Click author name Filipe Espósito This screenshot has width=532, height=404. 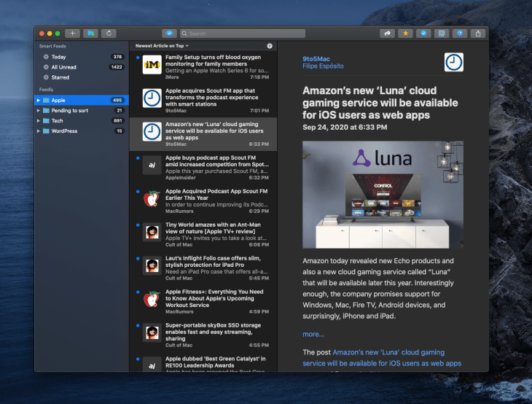tap(323, 66)
